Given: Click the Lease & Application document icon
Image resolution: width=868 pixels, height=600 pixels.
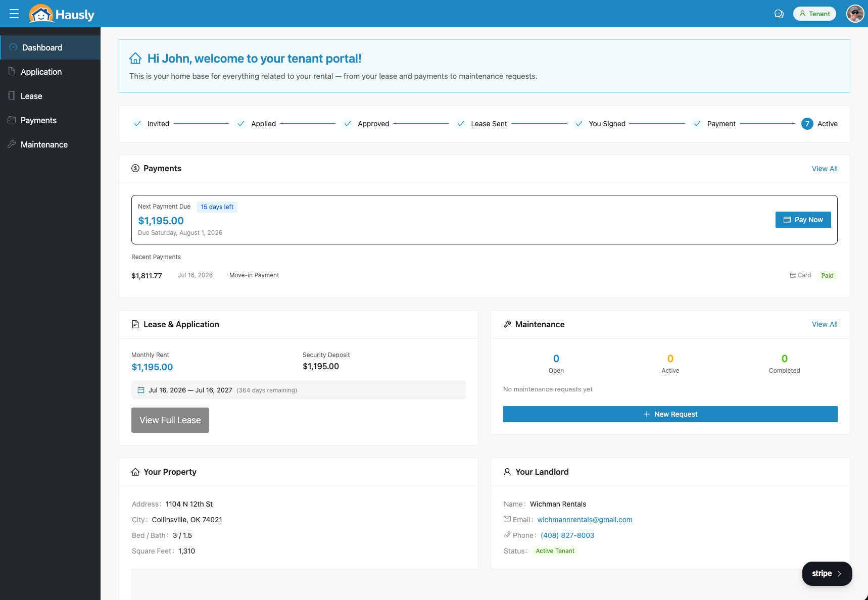Looking at the screenshot, I should click(x=135, y=324).
